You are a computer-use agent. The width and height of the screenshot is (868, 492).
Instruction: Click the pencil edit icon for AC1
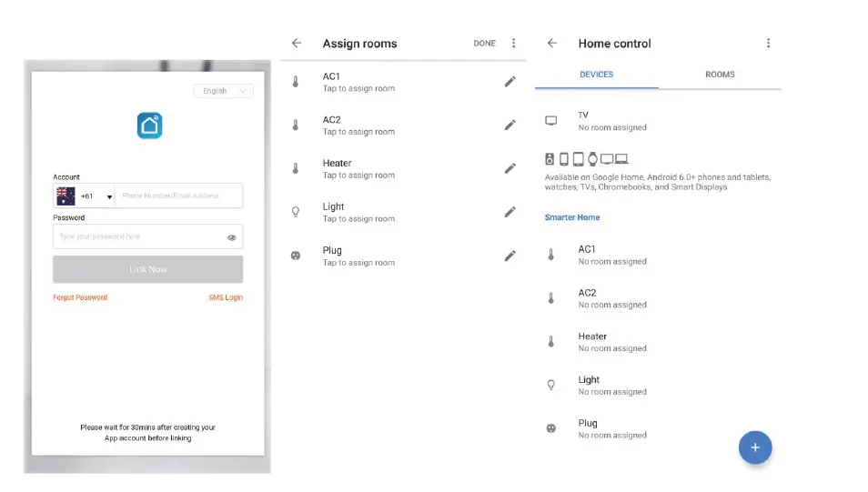click(x=510, y=82)
